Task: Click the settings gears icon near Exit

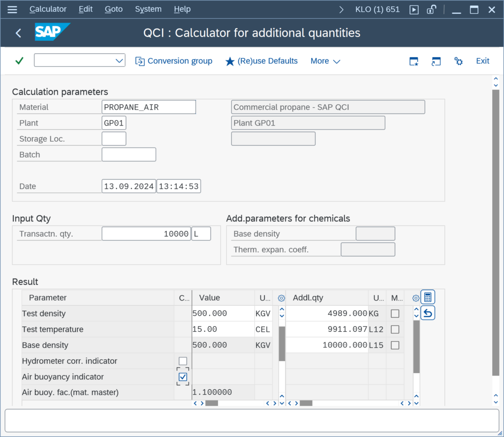Action: [x=458, y=61]
